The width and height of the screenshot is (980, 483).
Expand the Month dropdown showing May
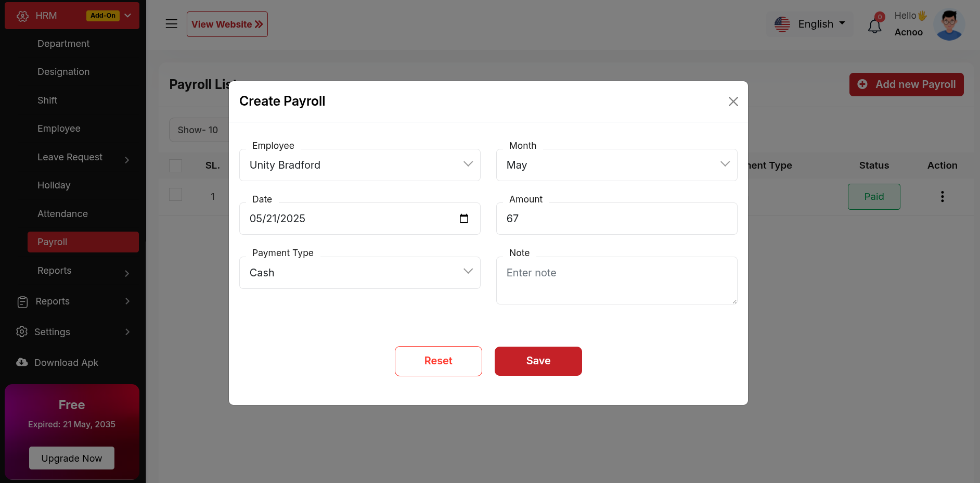[616, 165]
